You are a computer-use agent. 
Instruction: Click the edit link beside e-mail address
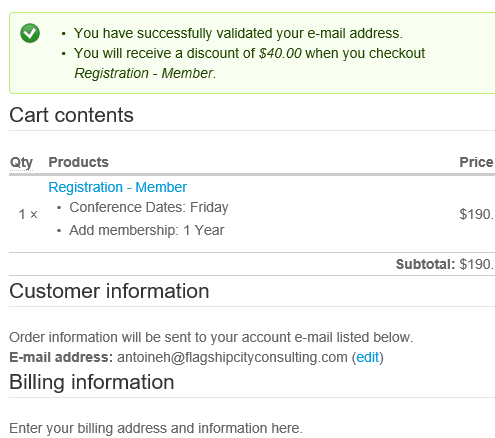368,357
